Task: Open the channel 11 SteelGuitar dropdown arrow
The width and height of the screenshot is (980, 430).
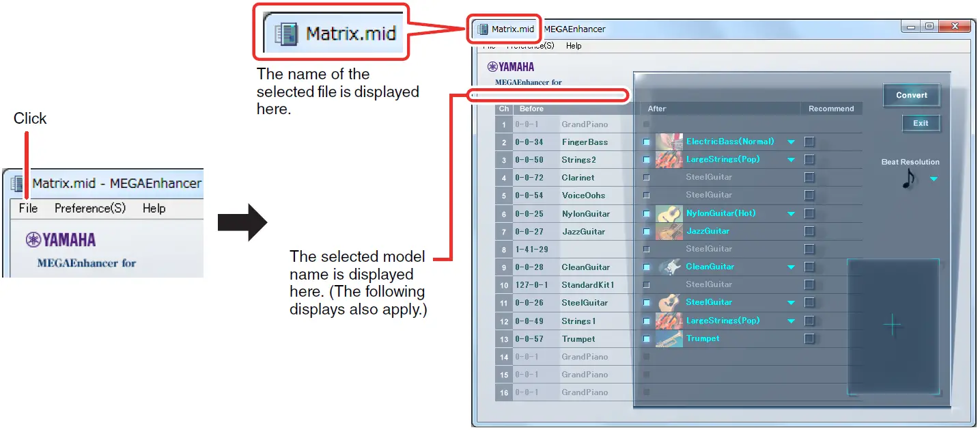Action: tap(791, 303)
